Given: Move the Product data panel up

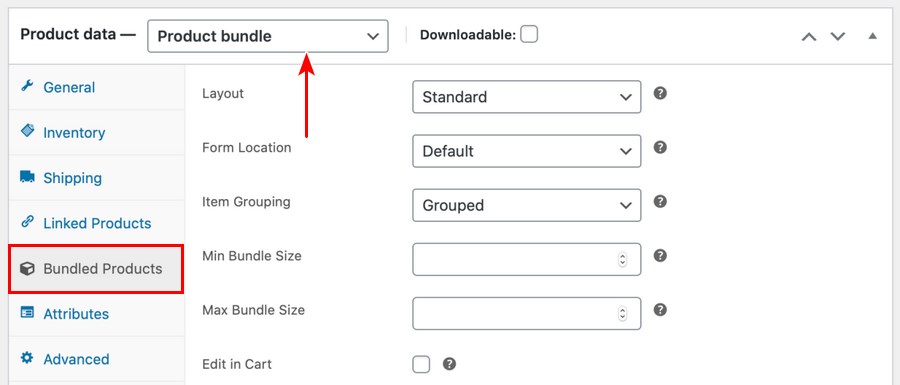Looking at the screenshot, I should (x=809, y=37).
